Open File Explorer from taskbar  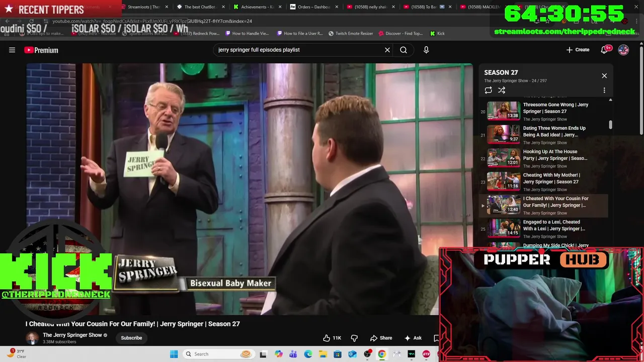[x=323, y=354]
